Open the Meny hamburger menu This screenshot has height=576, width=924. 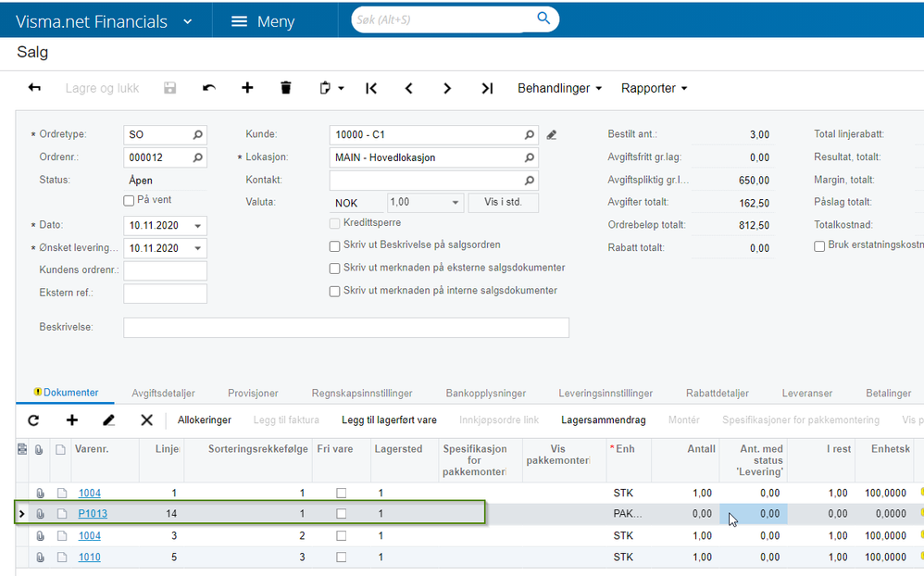(263, 21)
